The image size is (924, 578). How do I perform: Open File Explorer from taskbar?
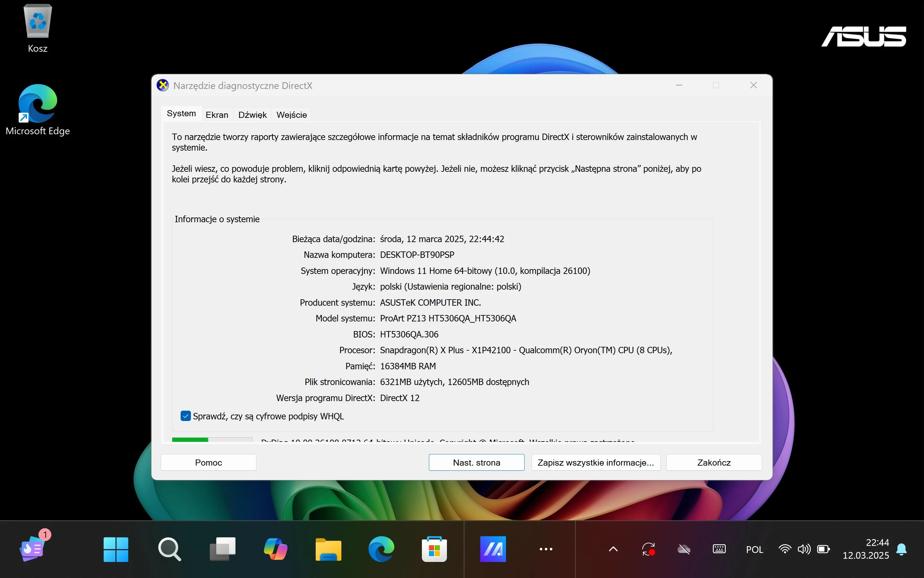point(328,549)
